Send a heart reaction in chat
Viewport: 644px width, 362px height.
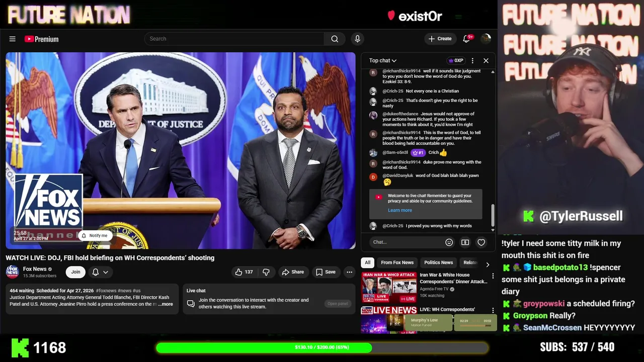[x=481, y=242]
